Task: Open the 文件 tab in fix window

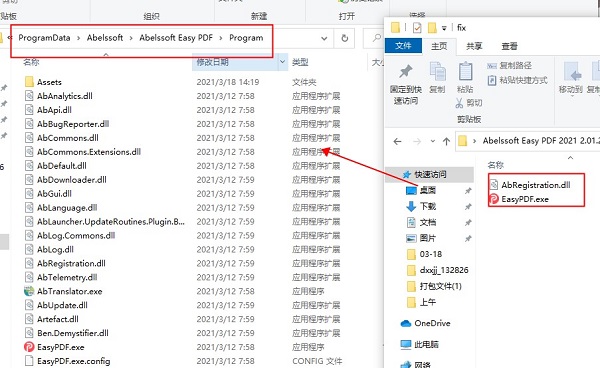Action: coord(403,46)
